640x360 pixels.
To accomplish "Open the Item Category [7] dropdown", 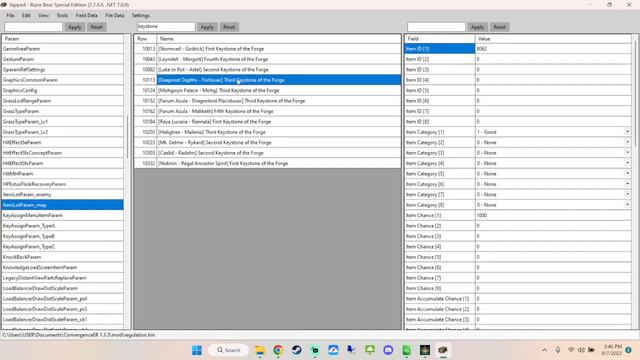I will [627, 194].
